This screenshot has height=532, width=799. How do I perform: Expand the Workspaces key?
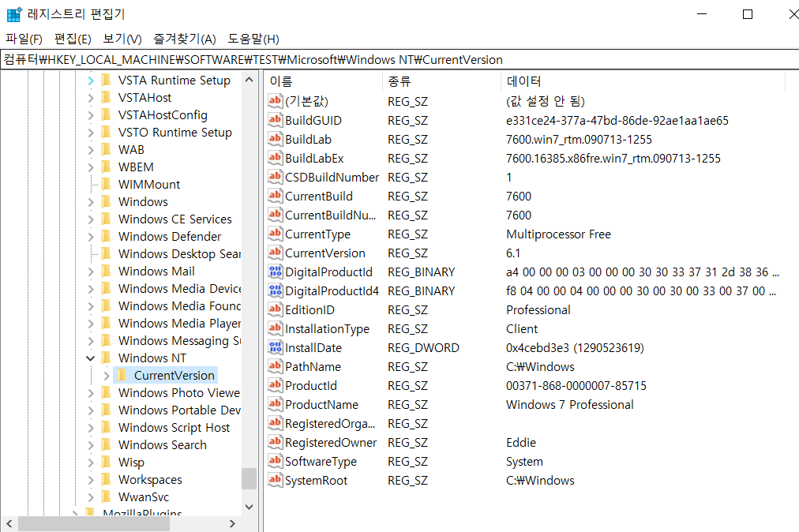click(91, 480)
